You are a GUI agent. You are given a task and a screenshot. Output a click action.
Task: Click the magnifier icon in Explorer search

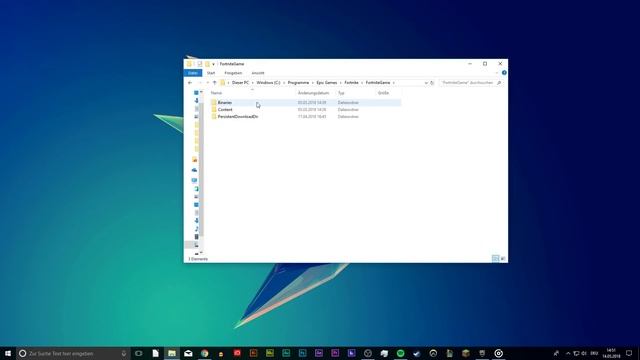click(499, 83)
